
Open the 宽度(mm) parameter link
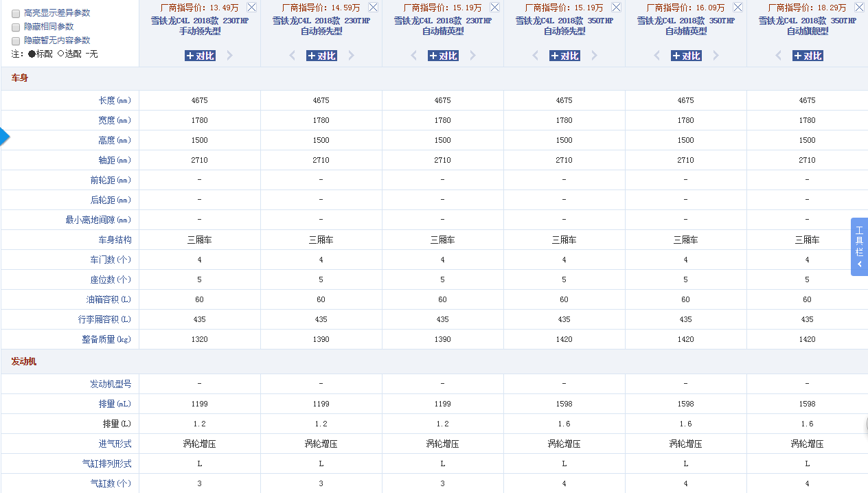(115, 120)
